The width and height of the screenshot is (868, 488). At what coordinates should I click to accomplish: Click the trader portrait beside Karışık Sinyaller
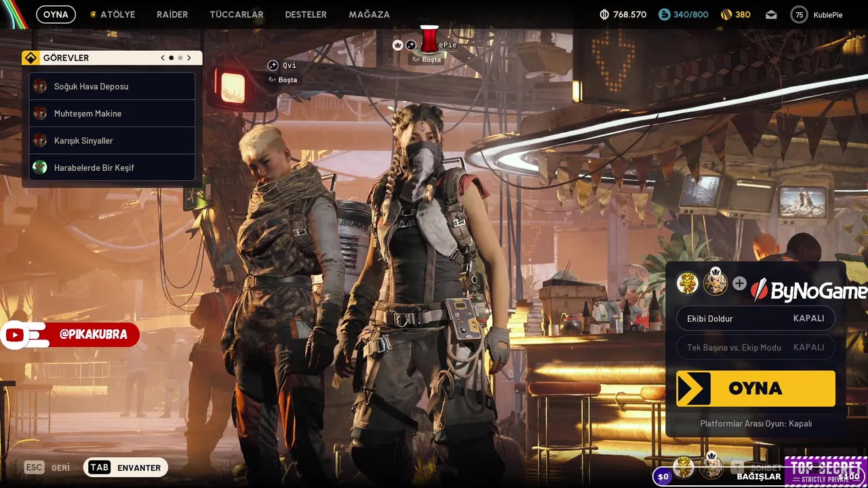[x=40, y=140]
